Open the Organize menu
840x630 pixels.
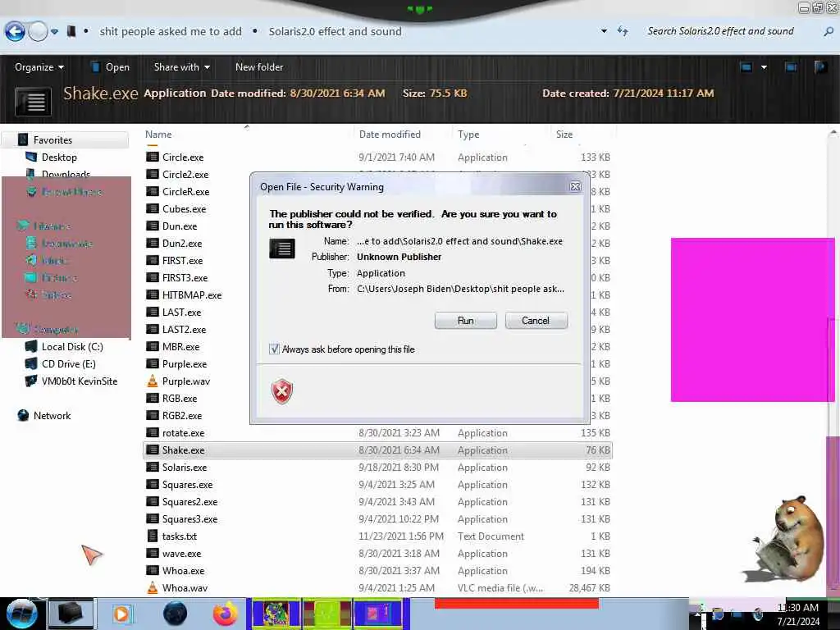tap(39, 67)
